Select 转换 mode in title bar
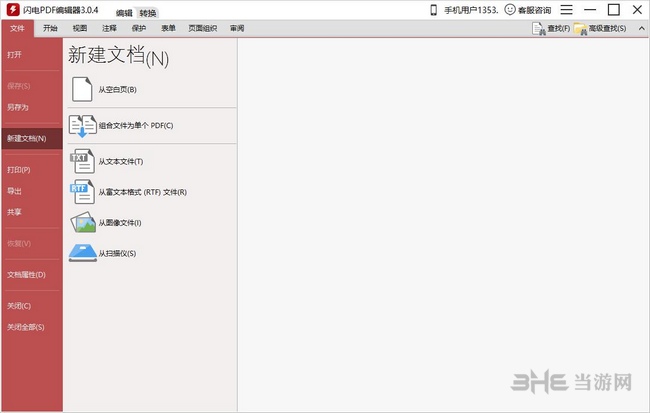The width and height of the screenshot is (650, 413). [x=148, y=13]
